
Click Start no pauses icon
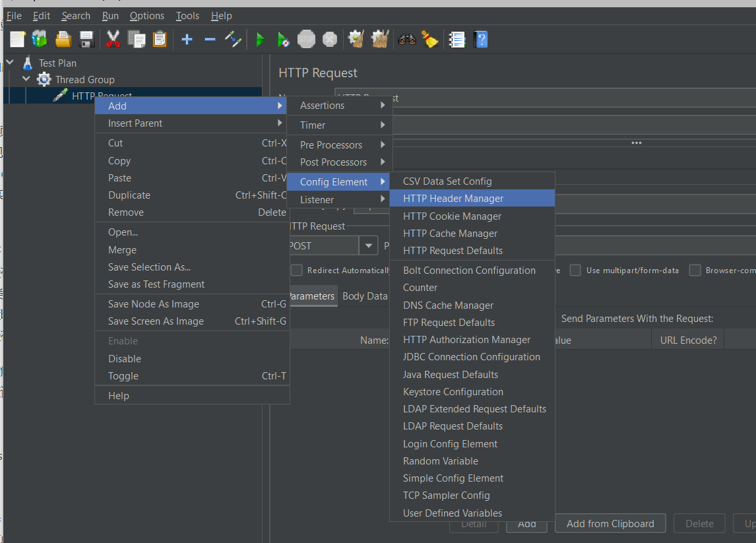(x=284, y=39)
